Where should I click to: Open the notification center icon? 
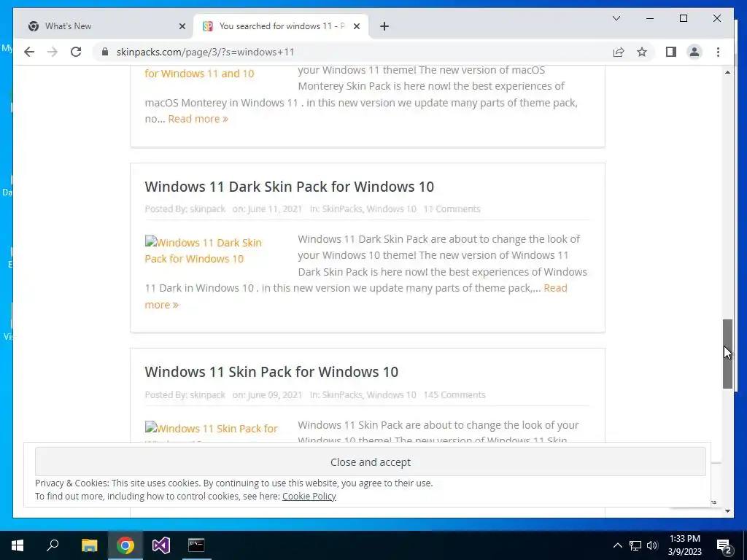tap(724, 545)
